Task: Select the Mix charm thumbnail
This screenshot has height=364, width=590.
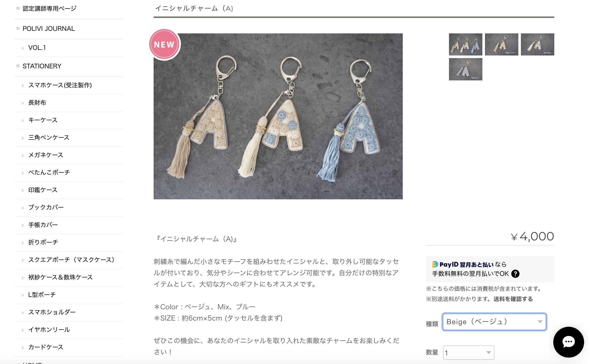Action: [537, 44]
